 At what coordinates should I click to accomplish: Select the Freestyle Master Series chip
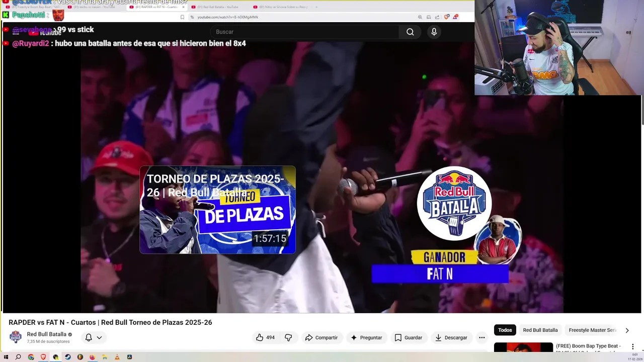click(x=592, y=330)
